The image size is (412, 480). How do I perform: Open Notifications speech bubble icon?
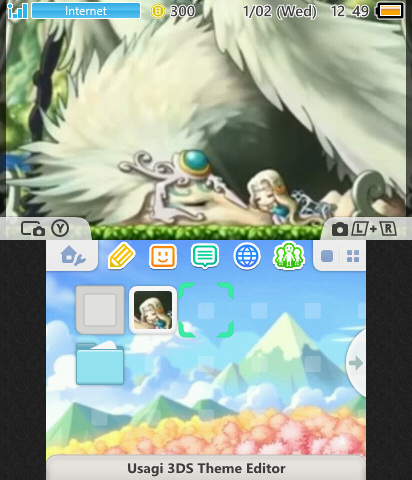(205, 256)
